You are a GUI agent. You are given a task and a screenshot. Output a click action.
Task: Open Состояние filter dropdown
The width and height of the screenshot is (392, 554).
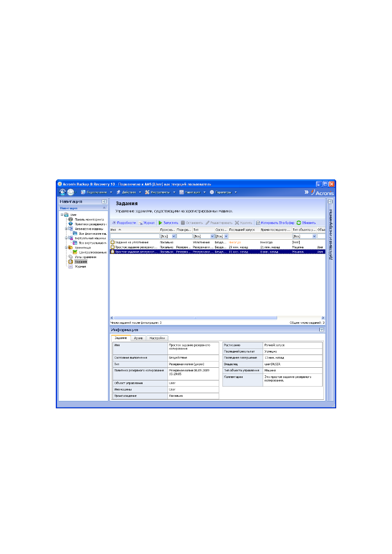(x=226, y=236)
